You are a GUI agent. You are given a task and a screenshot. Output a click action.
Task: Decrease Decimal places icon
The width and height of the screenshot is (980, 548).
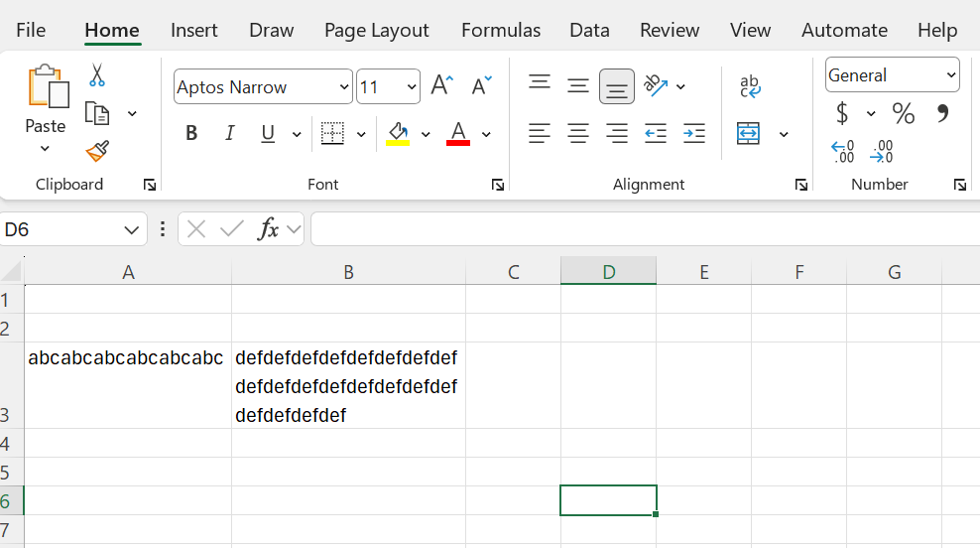pos(881,152)
